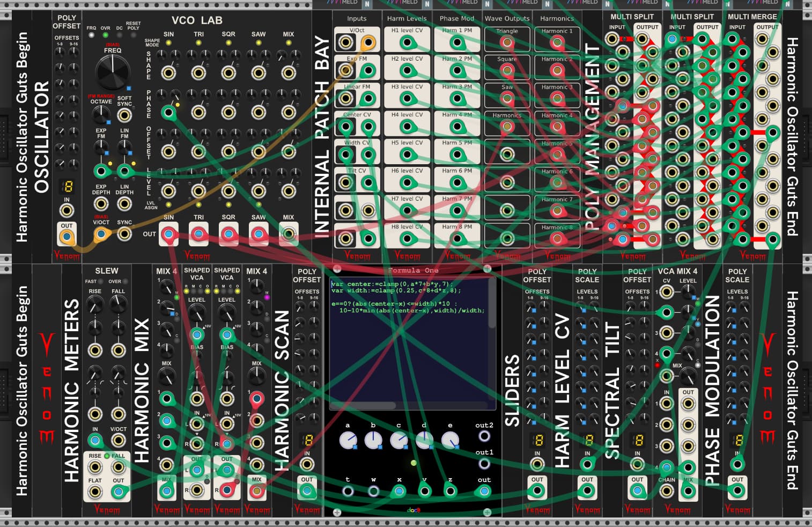Click VCO Lab SYNC jack beside V/OCT
Viewport: 812px width, 527px height.
[x=124, y=234]
